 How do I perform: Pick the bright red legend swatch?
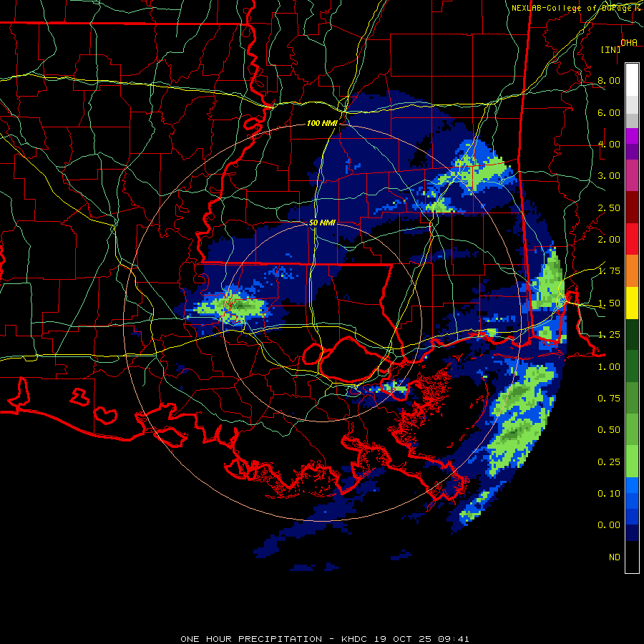pos(632,240)
